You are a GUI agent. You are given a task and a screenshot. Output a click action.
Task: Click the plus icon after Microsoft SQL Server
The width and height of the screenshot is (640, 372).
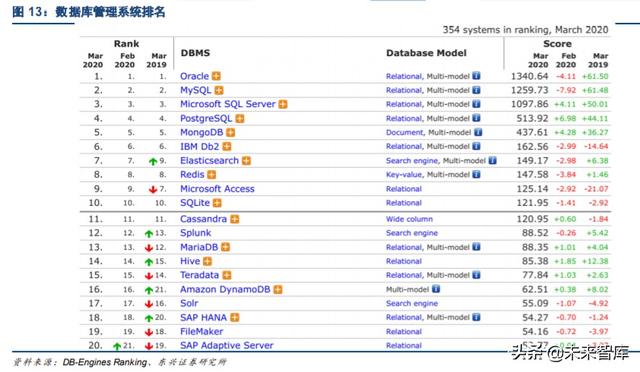click(283, 104)
